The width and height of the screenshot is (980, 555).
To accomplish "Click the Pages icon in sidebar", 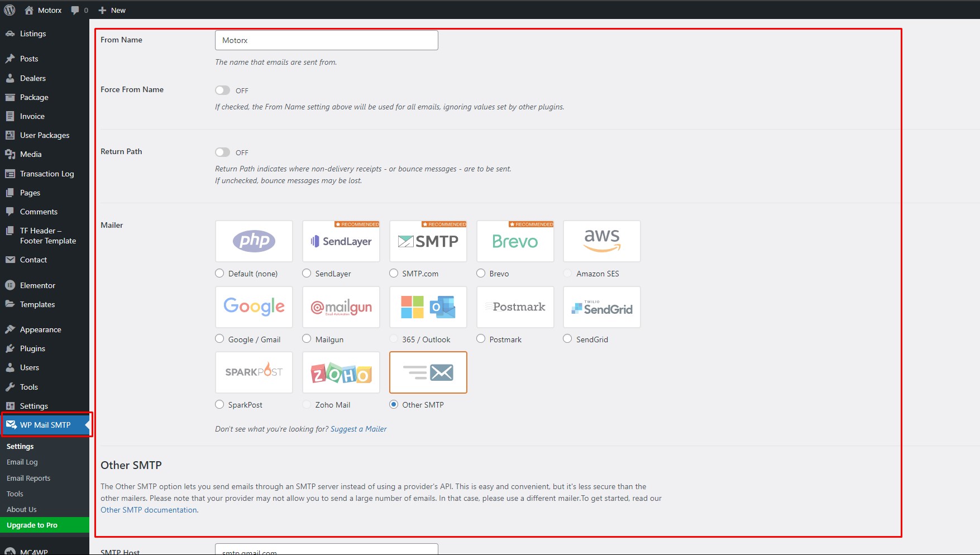I will (x=10, y=193).
